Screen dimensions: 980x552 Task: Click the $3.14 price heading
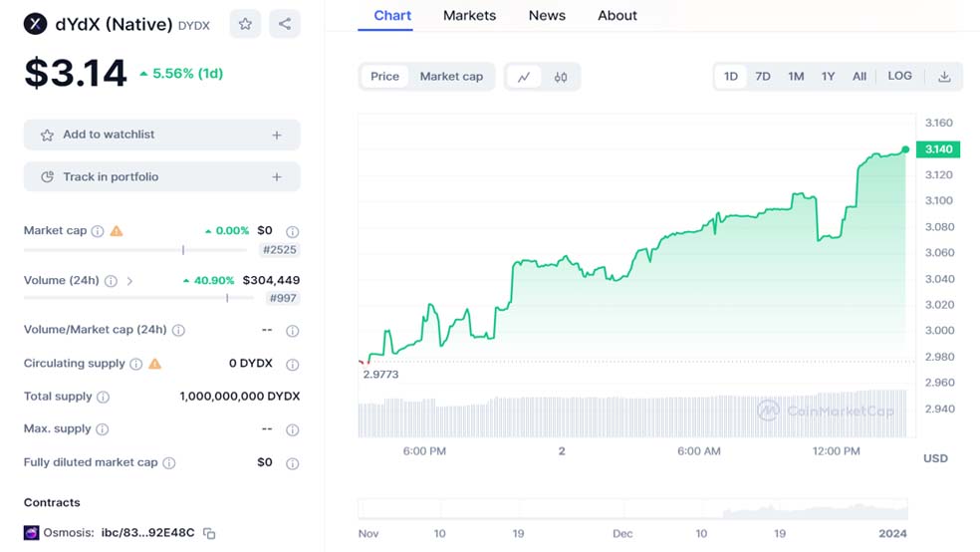76,73
